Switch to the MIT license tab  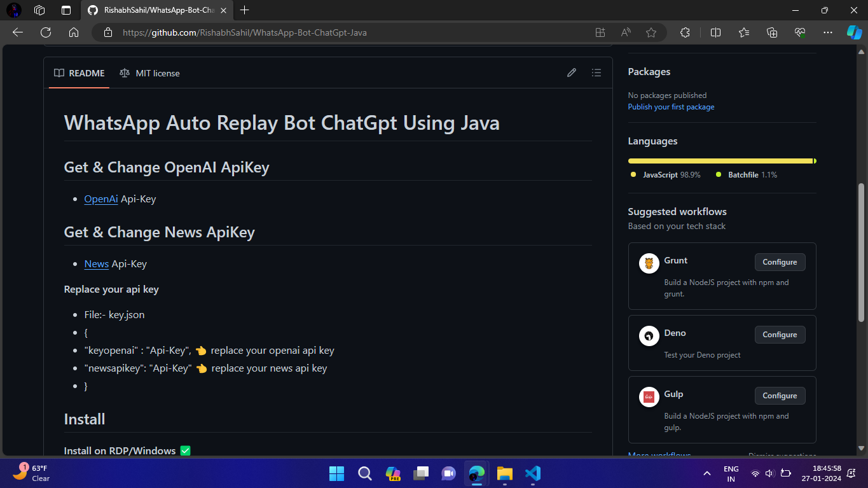(x=150, y=73)
